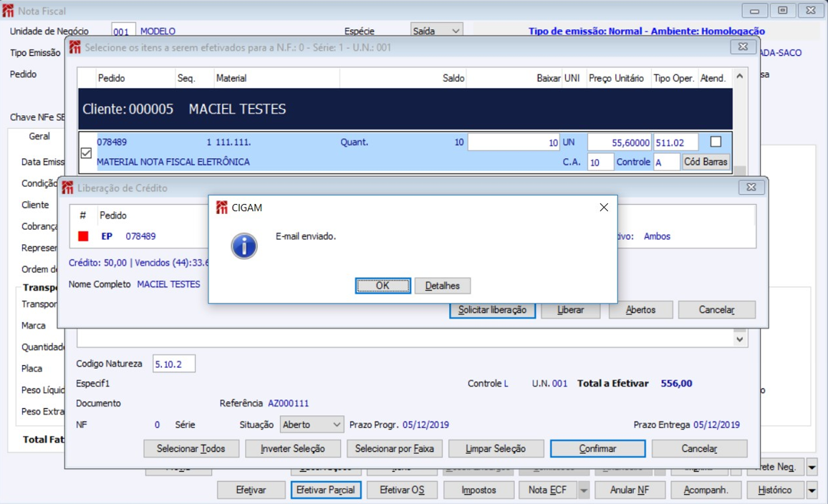Screen dimensions: 828x504
Task: Click the Impostos button
Action: (478, 490)
